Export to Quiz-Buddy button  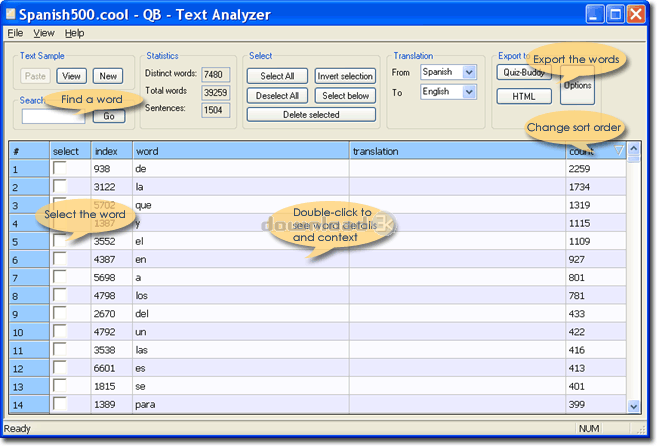pyautogui.click(x=524, y=72)
